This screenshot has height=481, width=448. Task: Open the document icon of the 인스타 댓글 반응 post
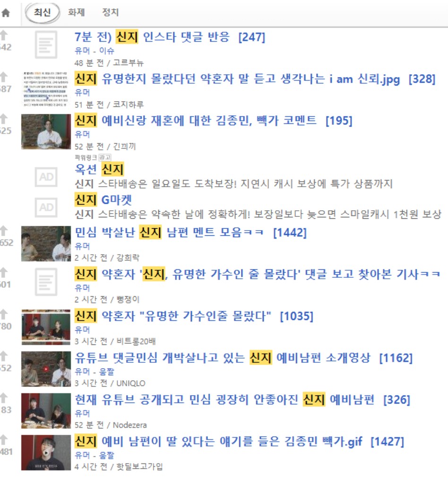[x=46, y=44]
